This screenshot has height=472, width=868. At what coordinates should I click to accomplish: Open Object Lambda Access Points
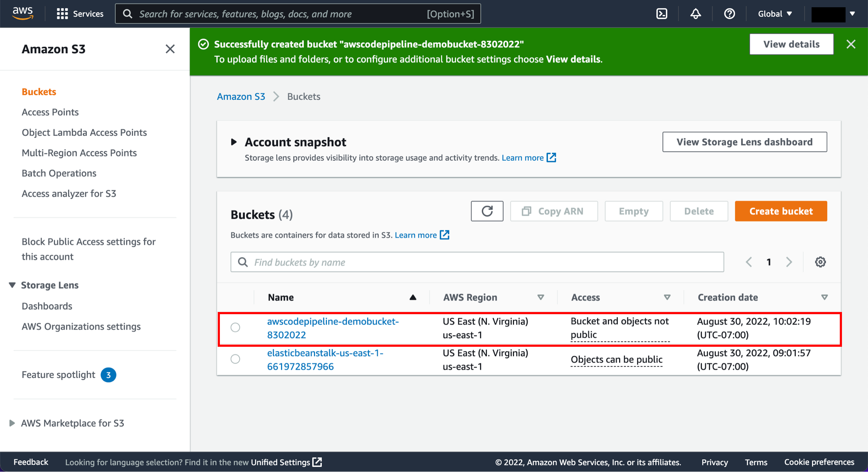(84, 132)
